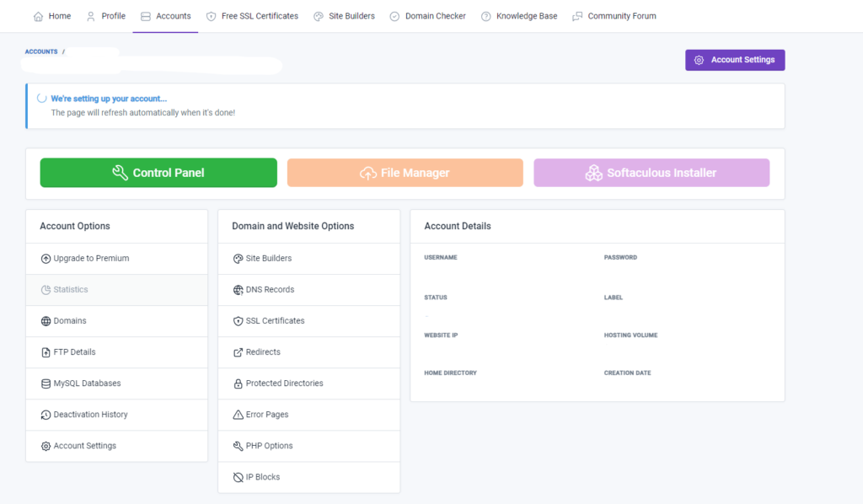The width and height of the screenshot is (863, 504).
Task: Open Protected Directories option
Action: (x=308, y=383)
